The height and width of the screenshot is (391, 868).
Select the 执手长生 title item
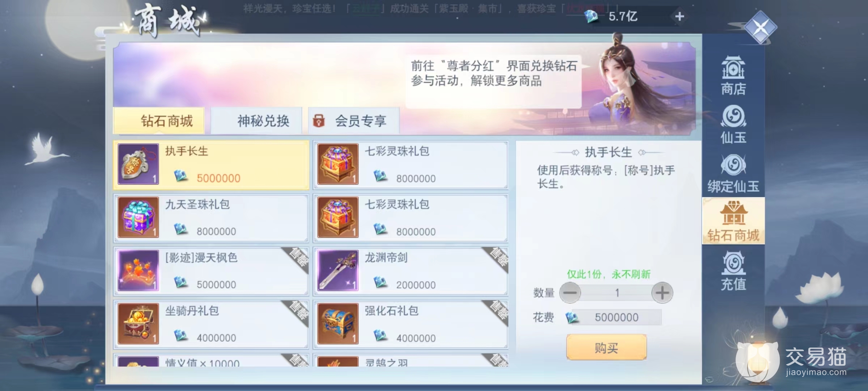coord(211,165)
